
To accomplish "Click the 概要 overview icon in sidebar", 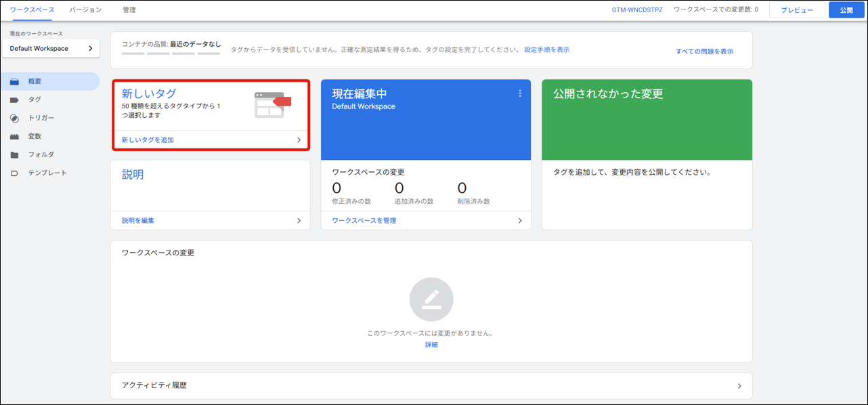I will click(x=15, y=81).
